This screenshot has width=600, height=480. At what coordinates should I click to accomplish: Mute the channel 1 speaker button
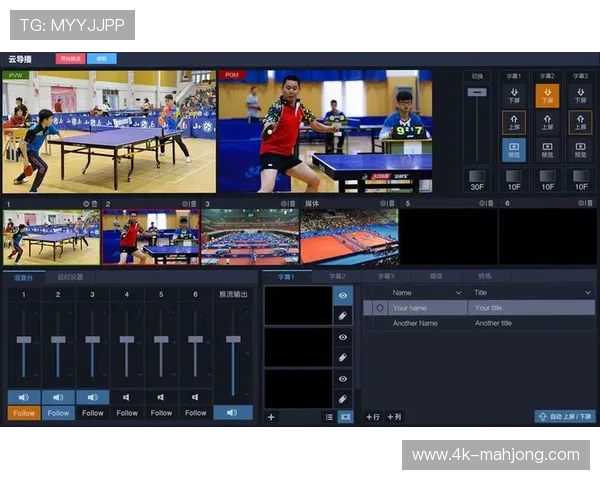pos(24,397)
